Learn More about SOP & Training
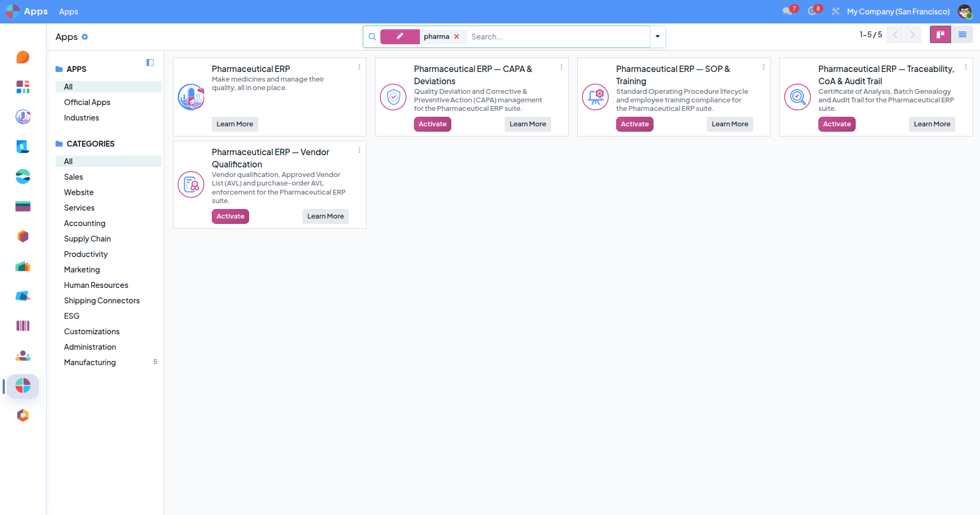This screenshot has width=980, height=515. click(x=730, y=124)
